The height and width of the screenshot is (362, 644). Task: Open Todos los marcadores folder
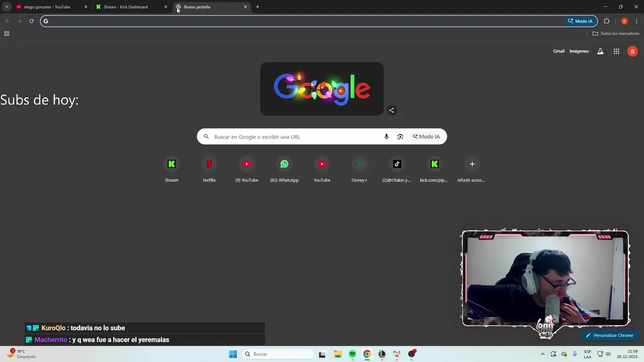[616, 34]
